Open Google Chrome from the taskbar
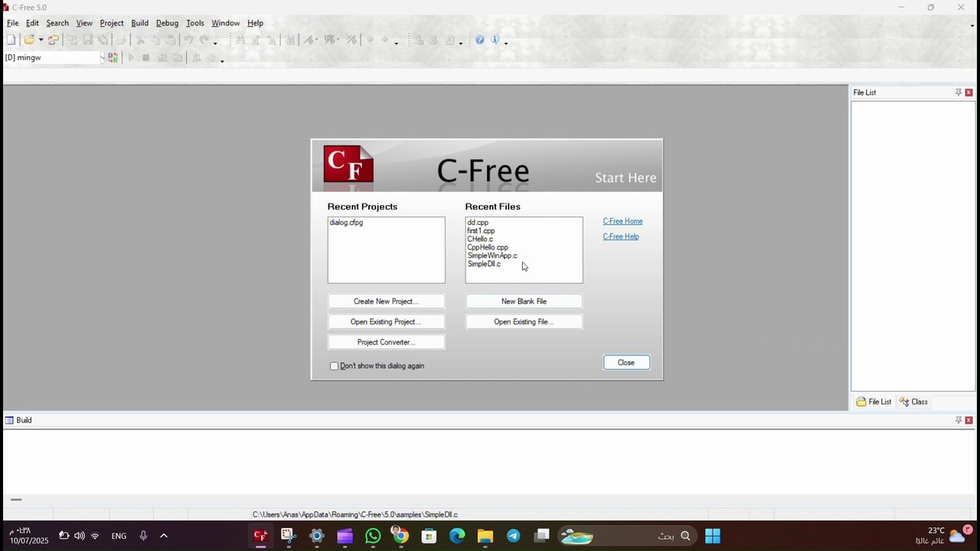The image size is (980, 551). [x=400, y=536]
